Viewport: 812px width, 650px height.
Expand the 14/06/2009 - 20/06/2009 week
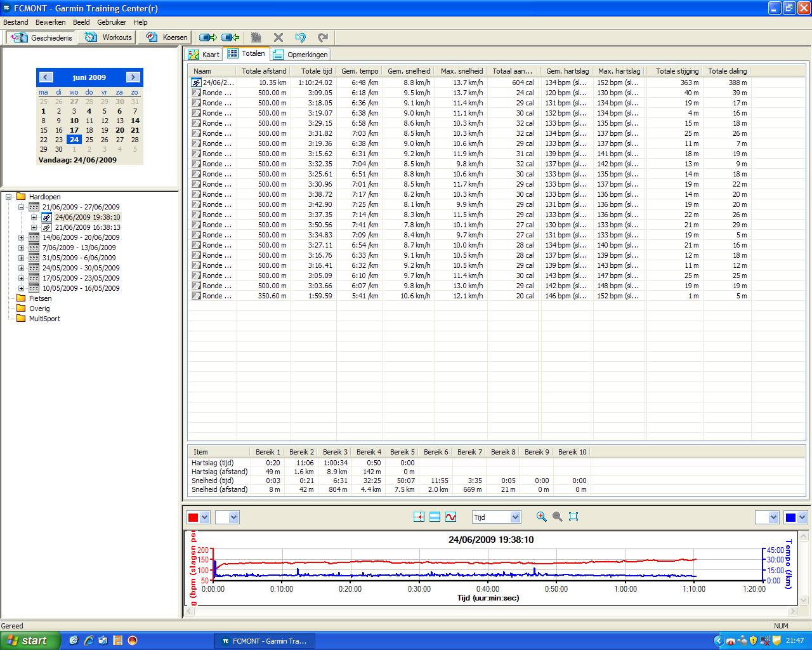[21, 237]
